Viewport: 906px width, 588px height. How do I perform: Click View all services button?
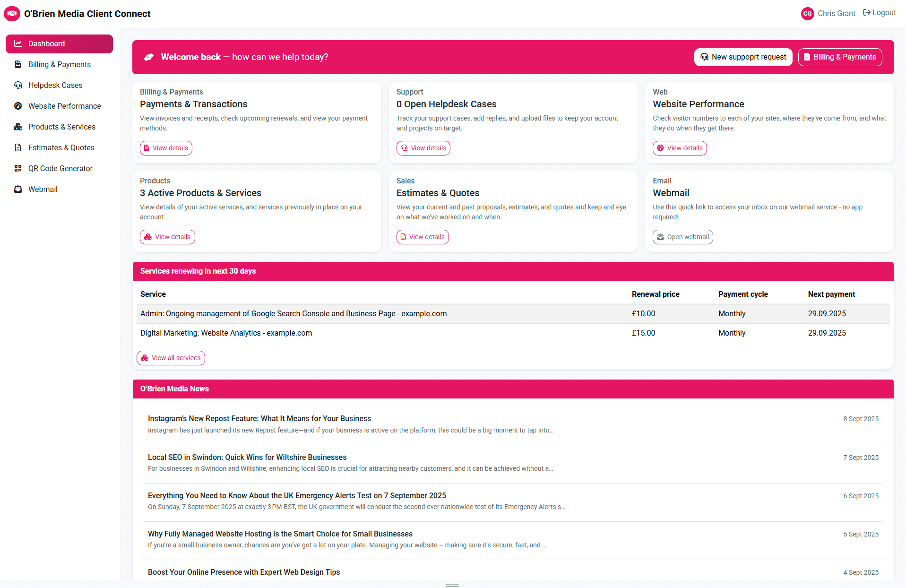pyautogui.click(x=171, y=358)
